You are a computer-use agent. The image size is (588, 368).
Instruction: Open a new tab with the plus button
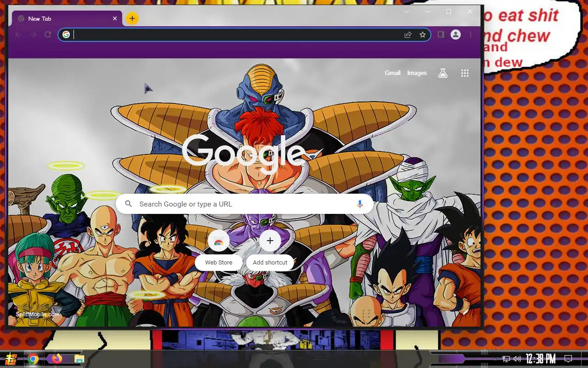[132, 18]
